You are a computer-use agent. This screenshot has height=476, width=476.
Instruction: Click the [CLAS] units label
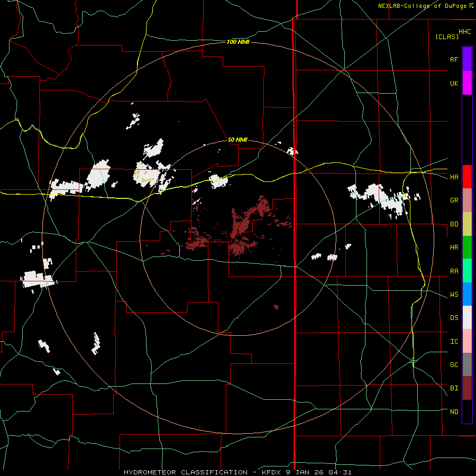pos(447,36)
